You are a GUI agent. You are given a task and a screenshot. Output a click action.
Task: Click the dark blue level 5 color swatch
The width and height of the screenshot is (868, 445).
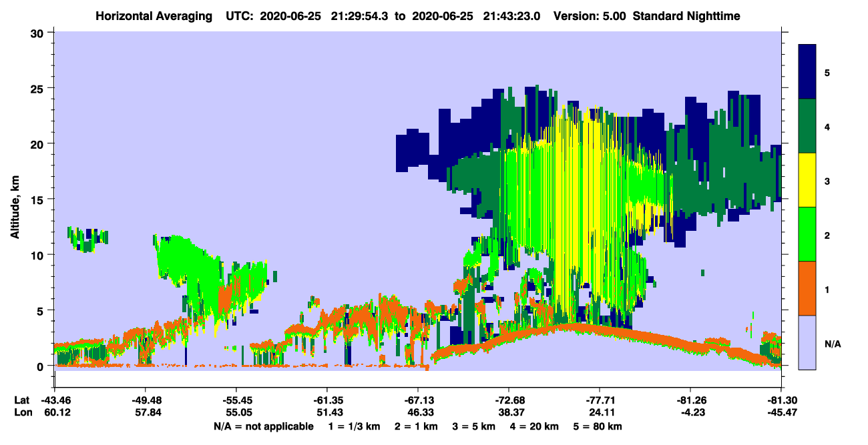pos(807,72)
